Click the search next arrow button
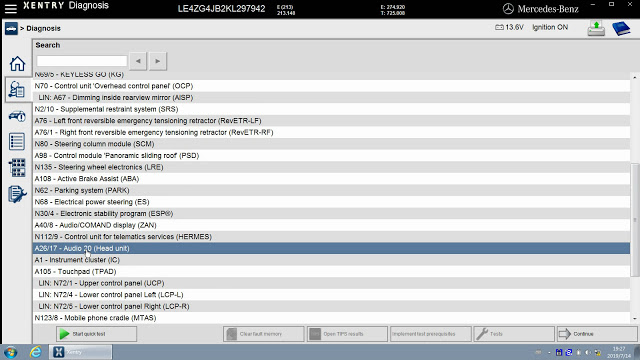This screenshot has width=640, height=360. [x=158, y=61]
